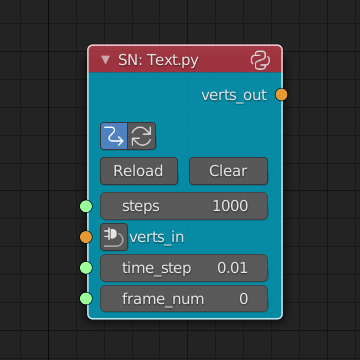Collapse the SN: Text.py node triangle
The image size is (360, 360).
coord(106,60)
